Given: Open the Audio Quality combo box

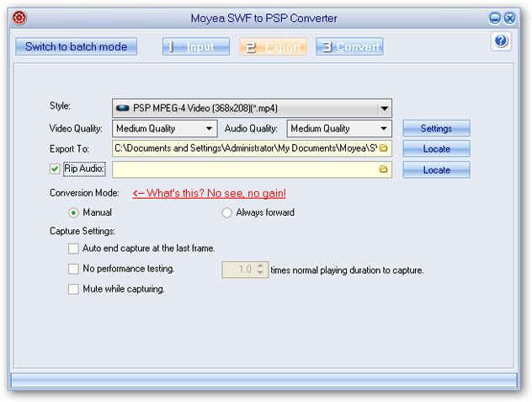Looking at the screenshot, I should pyautogui.click(x=339, y=128).
